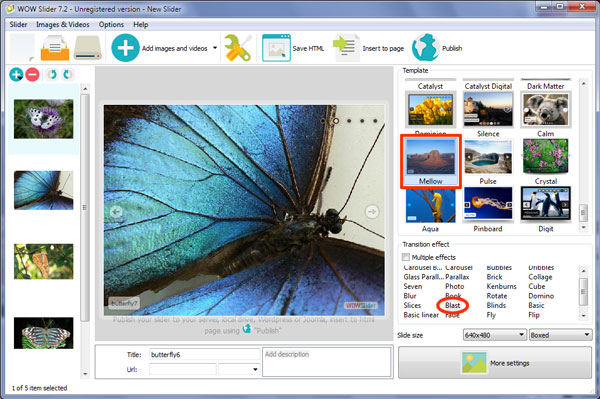Open the Images & Videos menu
The height and width of the screenshot is (399, 600).
(63, 24)
